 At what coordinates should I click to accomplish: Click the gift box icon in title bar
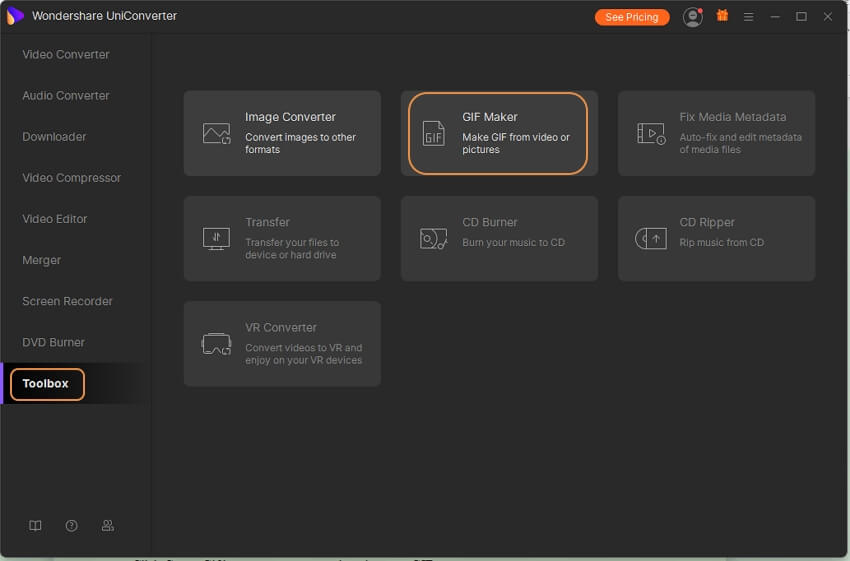[x=722, y=16]
